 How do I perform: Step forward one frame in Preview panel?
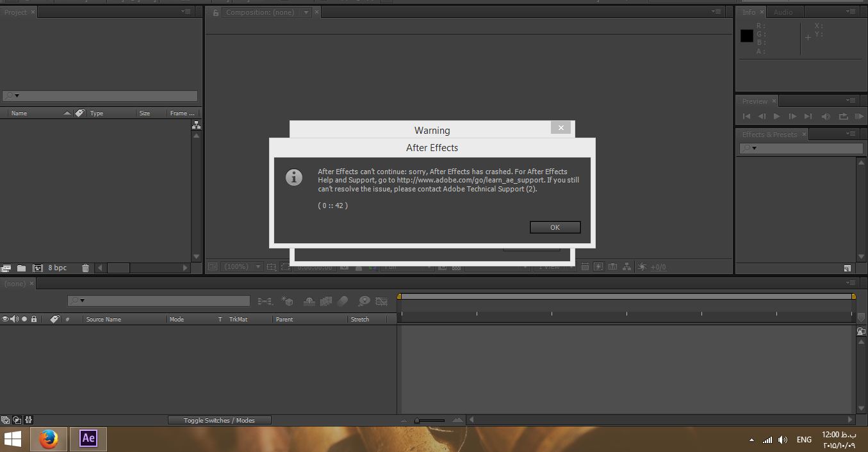(792, 117)
